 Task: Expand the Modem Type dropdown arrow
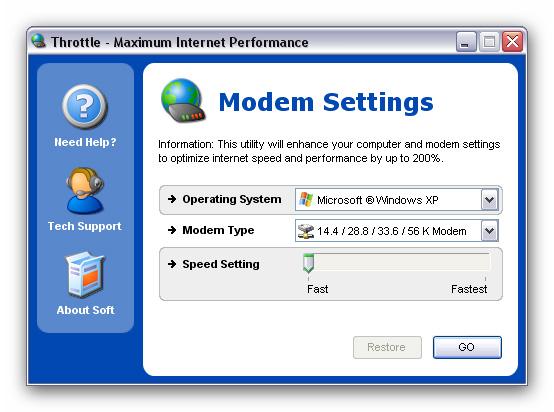click(489, 231)
